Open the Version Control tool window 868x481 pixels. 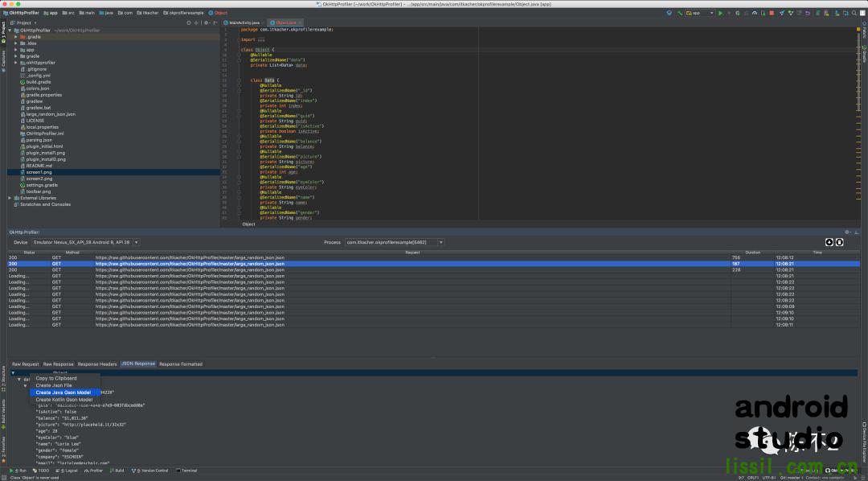click(150, 471)
